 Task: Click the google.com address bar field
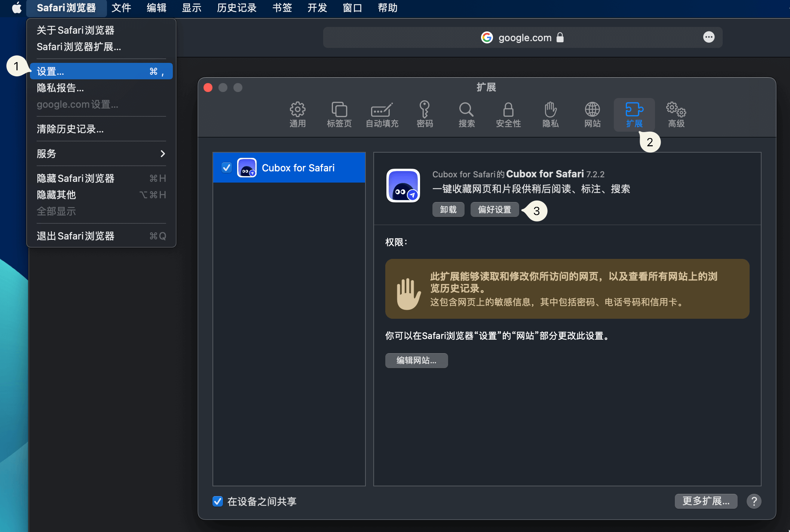coord(523,37)
